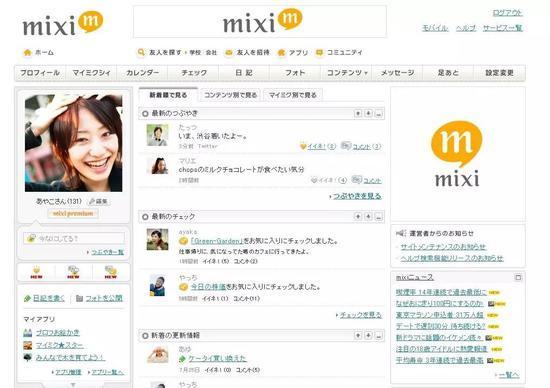Move 新着の更新情報 section up
This screenshot has height=388, width=550.
[x=358, y=336]
